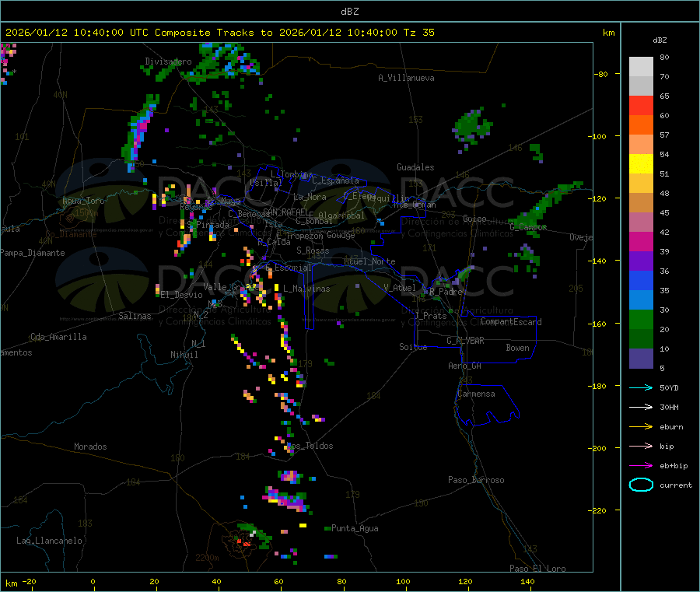The width and height of the screenshot is (700, 592).
Task: Click the magenta eb+bip arrow in legend
Action: coord(641,466)
